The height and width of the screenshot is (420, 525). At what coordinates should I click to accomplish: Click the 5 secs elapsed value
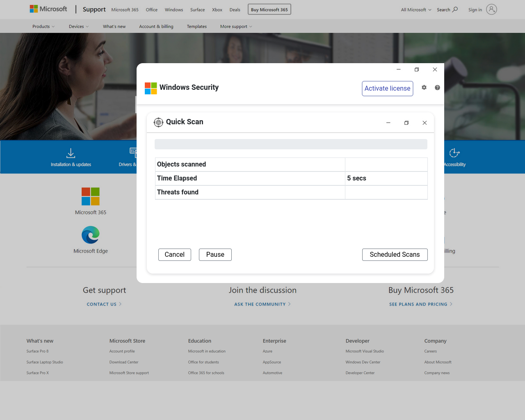click(356, 178)
